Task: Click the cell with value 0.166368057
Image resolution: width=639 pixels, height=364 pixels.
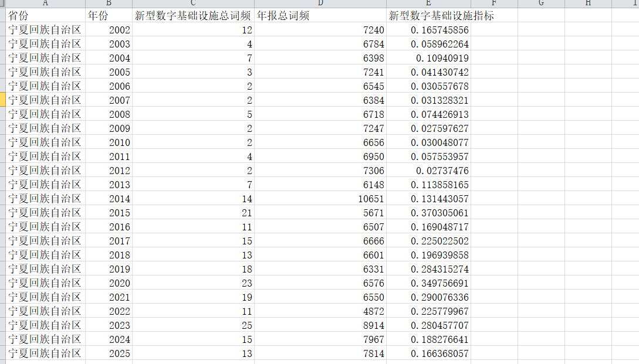Action: coord(428,353)
